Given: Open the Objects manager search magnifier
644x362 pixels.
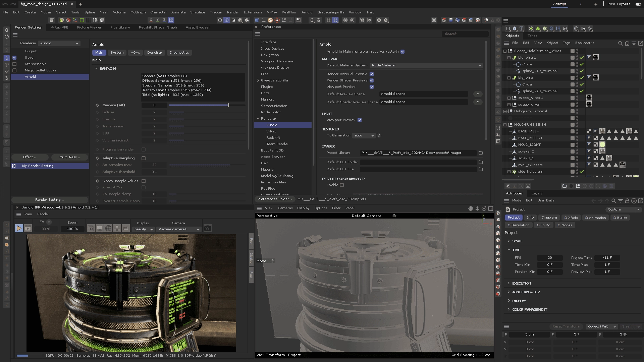Looking at the screenshot, I should pos(620,43).
